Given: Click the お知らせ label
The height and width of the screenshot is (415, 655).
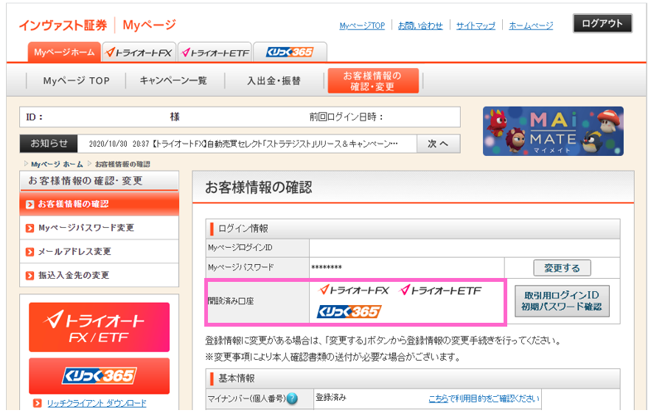Looking at the screenshot, I should [x=49, y=144].
